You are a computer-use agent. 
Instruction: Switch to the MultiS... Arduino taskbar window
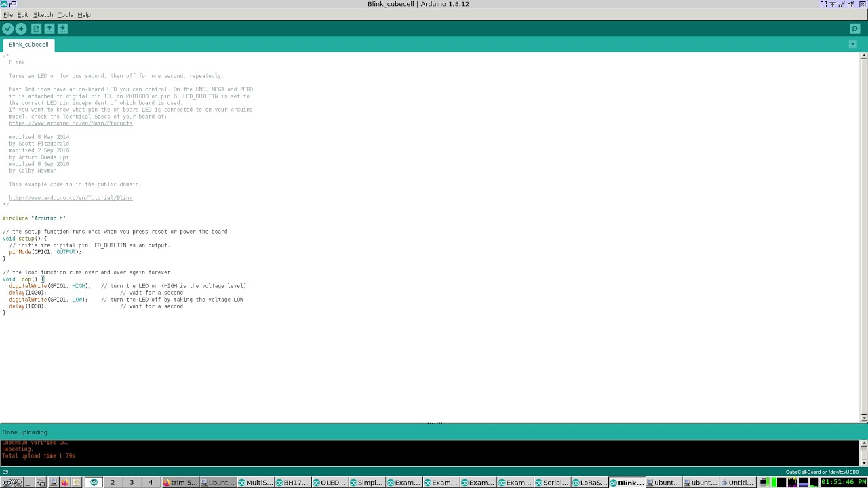pos(255,483)
